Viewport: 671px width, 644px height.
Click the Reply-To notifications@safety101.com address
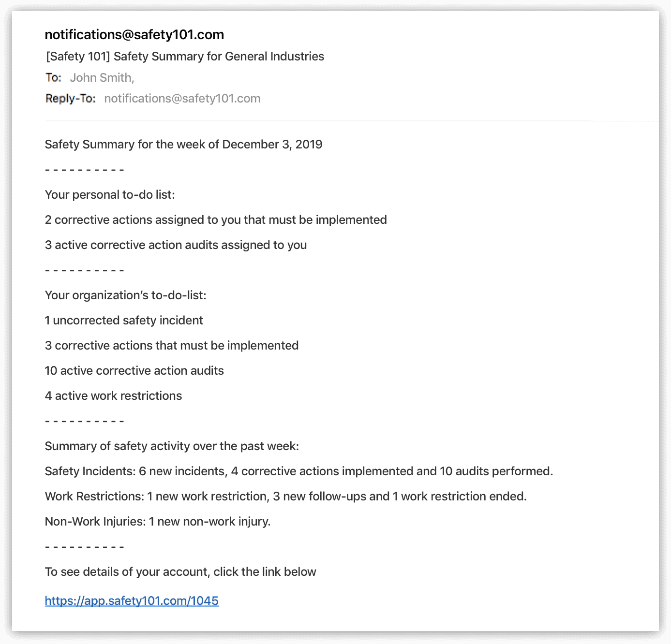(182, 99)
